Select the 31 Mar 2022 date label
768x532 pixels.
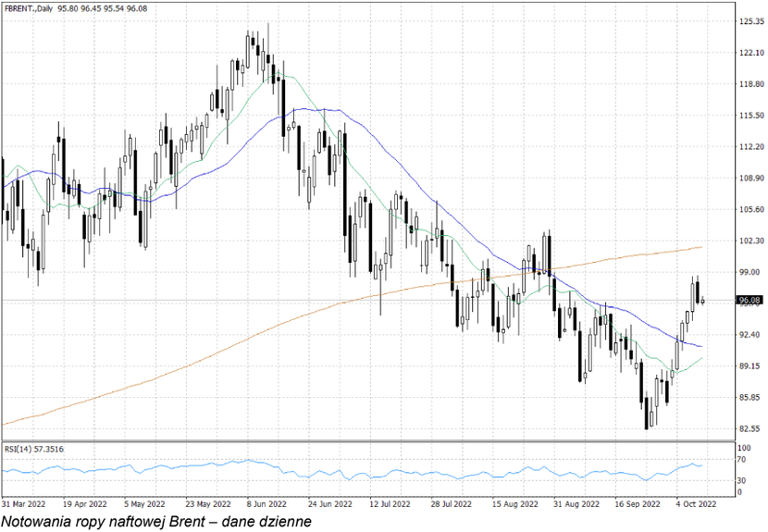point(25,505)
